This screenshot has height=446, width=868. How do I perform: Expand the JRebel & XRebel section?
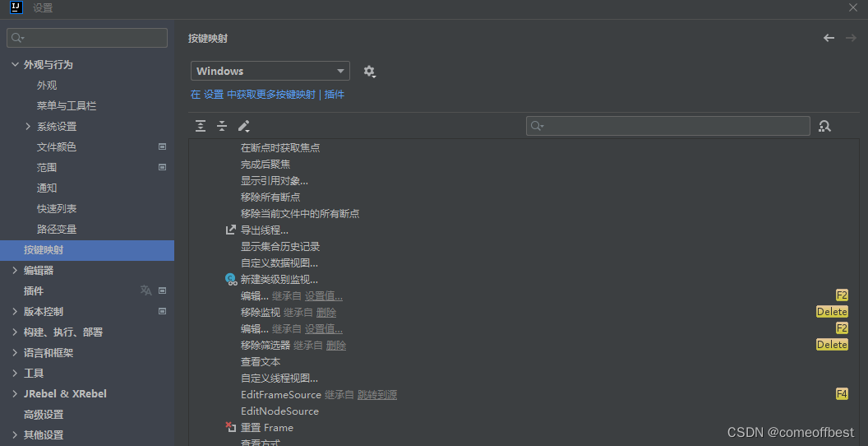pyautogui.click(x=15, y=394)
